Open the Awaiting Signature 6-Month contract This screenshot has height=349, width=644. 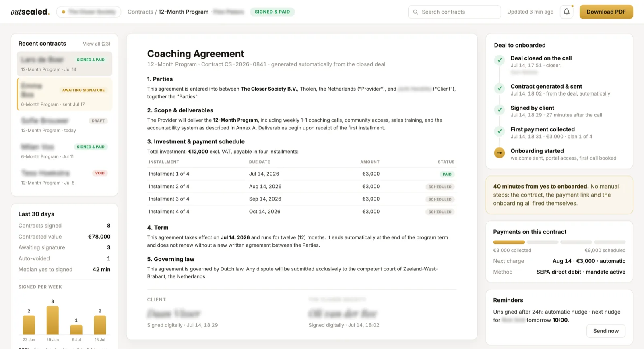[64, 94]
